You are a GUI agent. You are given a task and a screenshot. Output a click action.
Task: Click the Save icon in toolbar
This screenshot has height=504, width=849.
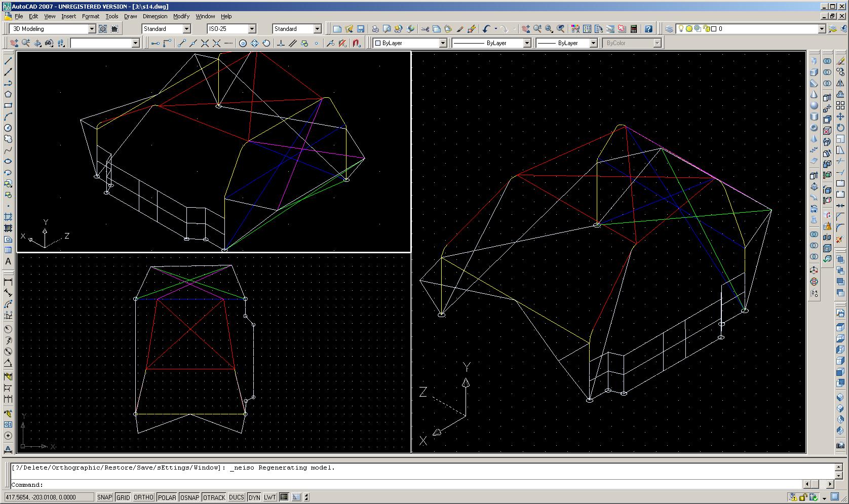(x=361, y=29)
